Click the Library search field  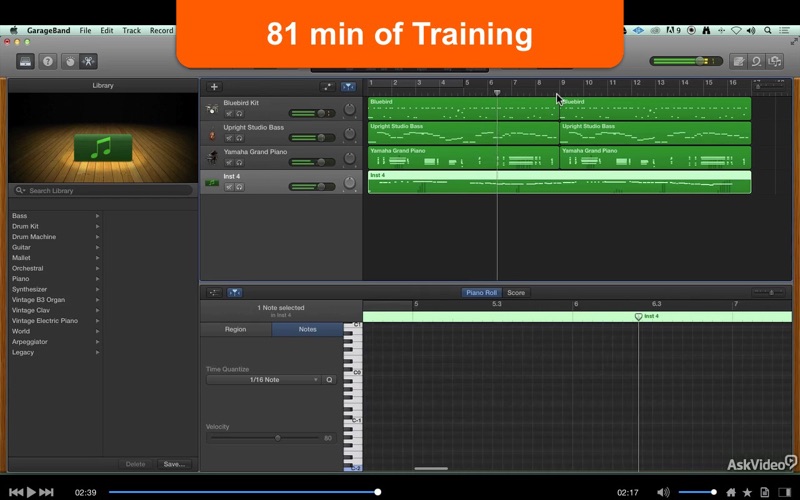[x=103, y=190]
